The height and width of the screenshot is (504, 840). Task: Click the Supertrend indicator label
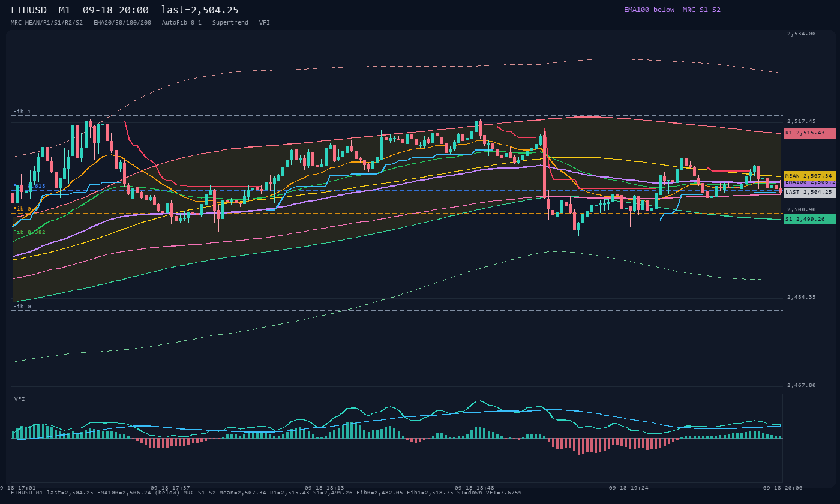[230, 22]
